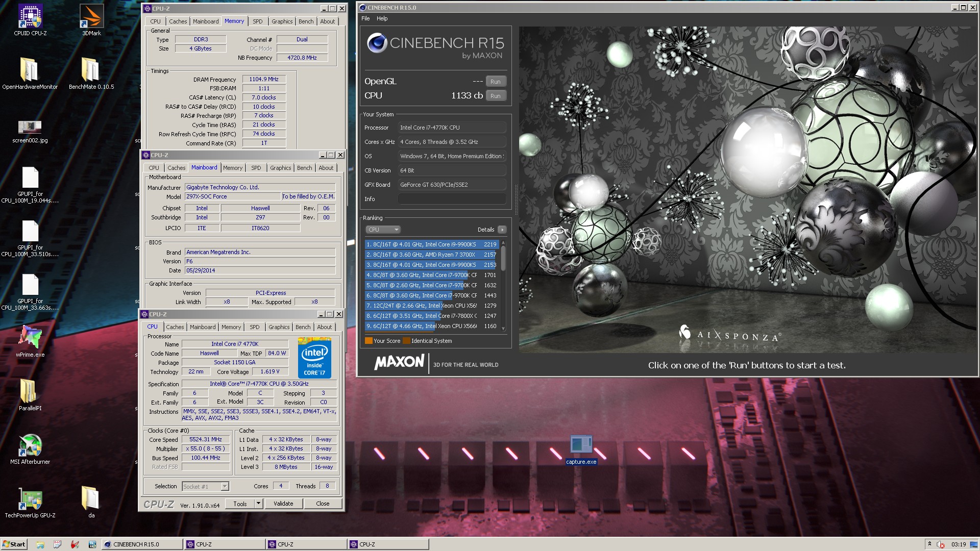Viewport: 980px width, 551px height.
Task: Click the NB Frequency value 4720.8 MHz
Action: [x=302, y=58]
